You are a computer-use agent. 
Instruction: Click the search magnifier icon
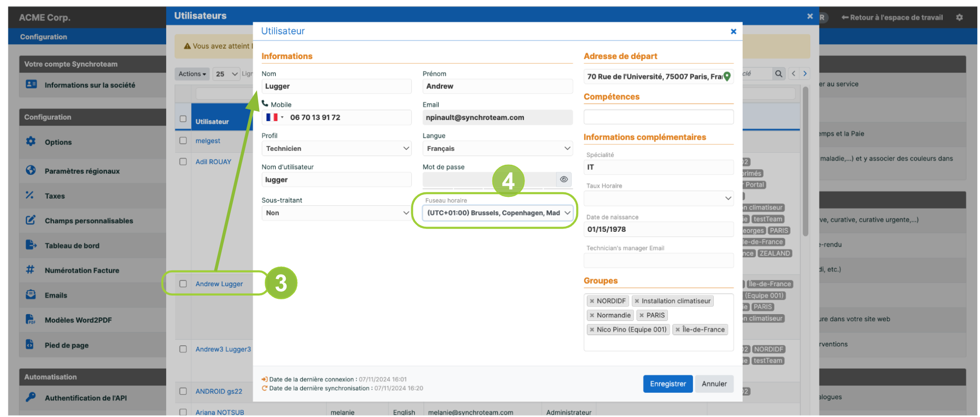pyautogui.click(x=779, y=74)
